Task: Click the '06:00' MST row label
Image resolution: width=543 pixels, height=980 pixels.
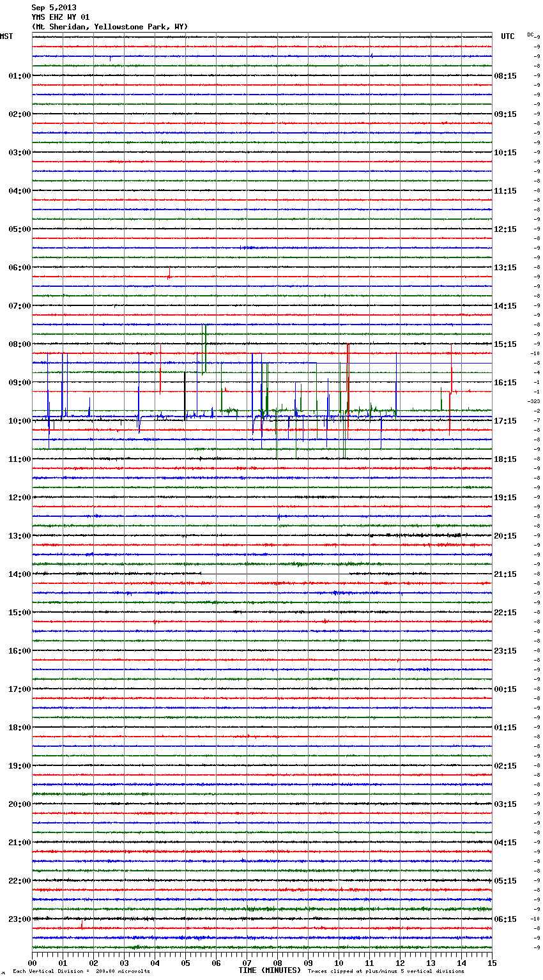Action: pos(20,268)
